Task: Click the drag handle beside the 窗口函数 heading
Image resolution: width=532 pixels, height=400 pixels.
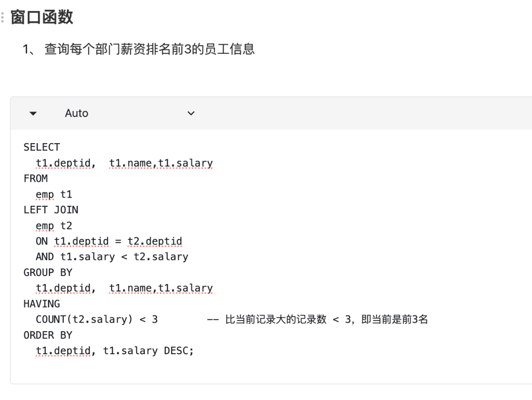Action: coord(3,18)
